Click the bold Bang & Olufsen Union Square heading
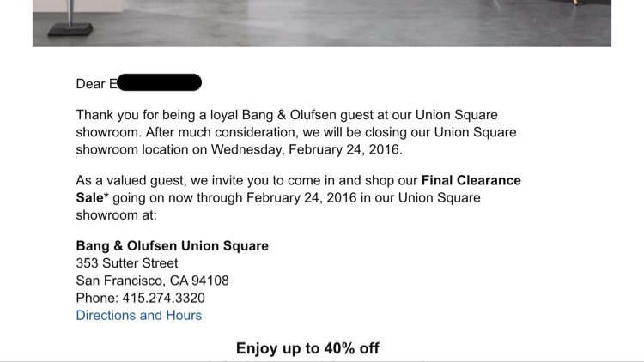Screen dimensions: 644x362 point(172,246)
